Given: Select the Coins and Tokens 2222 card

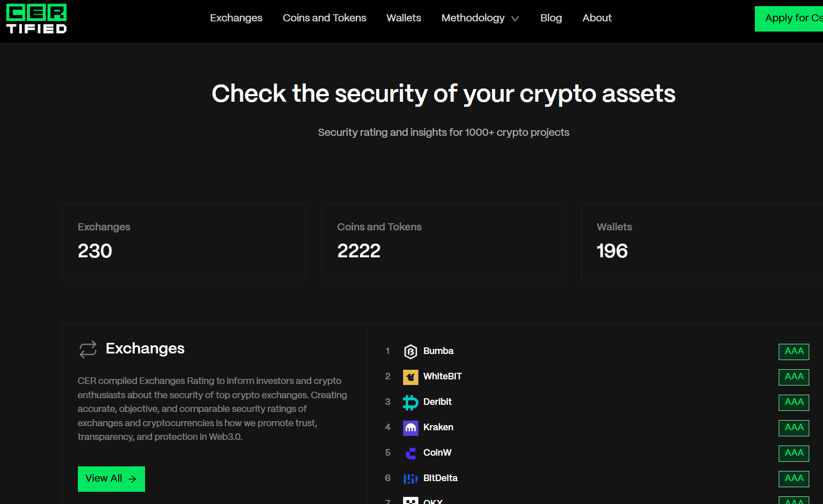Looking at the screenshot, I should (443, 242).
